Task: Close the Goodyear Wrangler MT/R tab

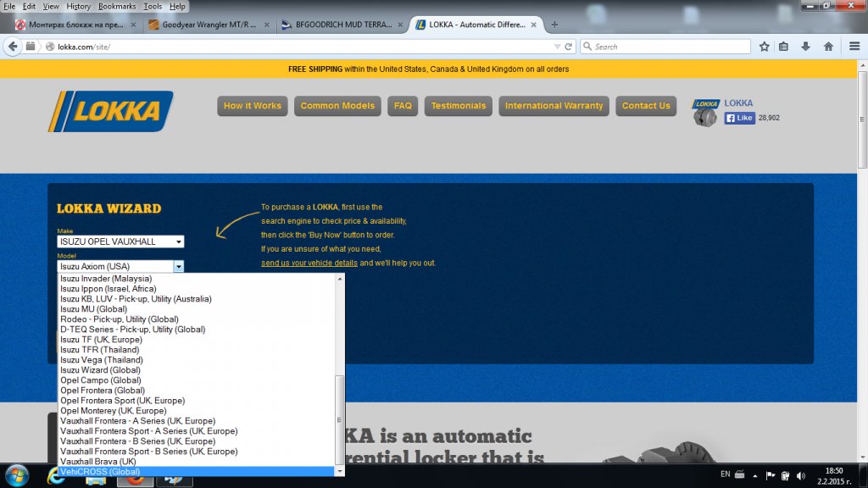Action: [x=267, y=25]
